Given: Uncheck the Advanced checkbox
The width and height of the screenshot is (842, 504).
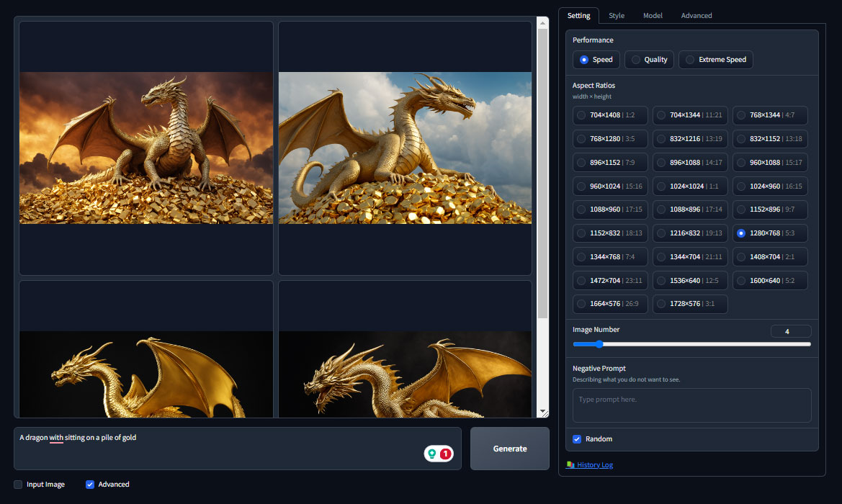Looking at the screenshot, I should [x=90, y=484].
